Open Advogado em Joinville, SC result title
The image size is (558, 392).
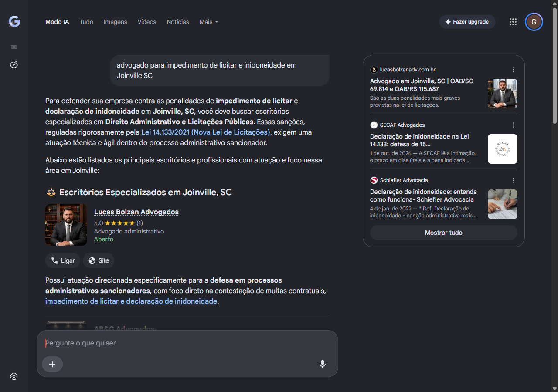(422, 85)
